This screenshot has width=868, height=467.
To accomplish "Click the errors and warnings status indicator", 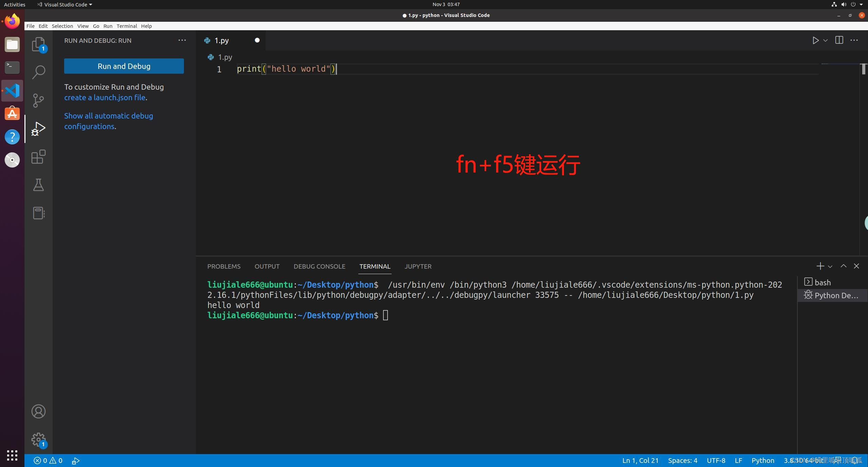I will point(48,461).
